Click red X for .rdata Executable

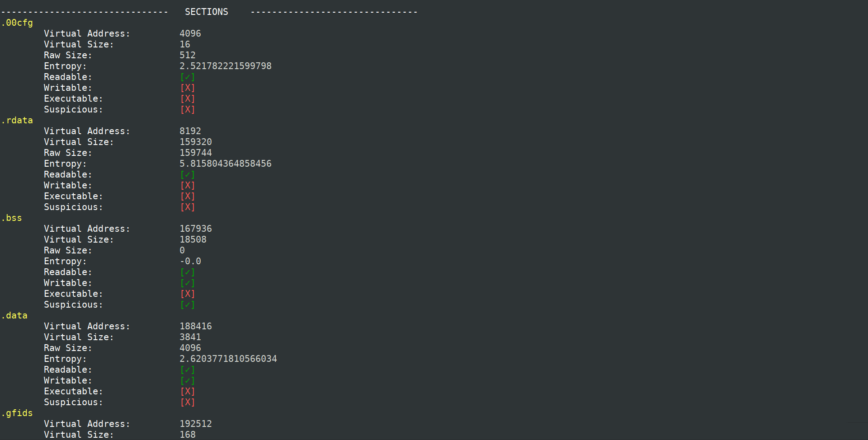point(188,196)
